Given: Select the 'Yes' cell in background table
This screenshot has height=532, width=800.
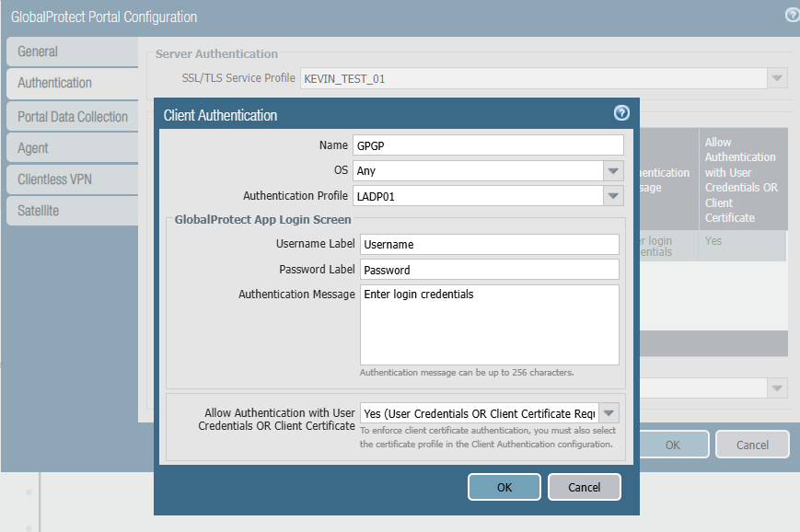Looking at the screenshot, I should (742, 246).
